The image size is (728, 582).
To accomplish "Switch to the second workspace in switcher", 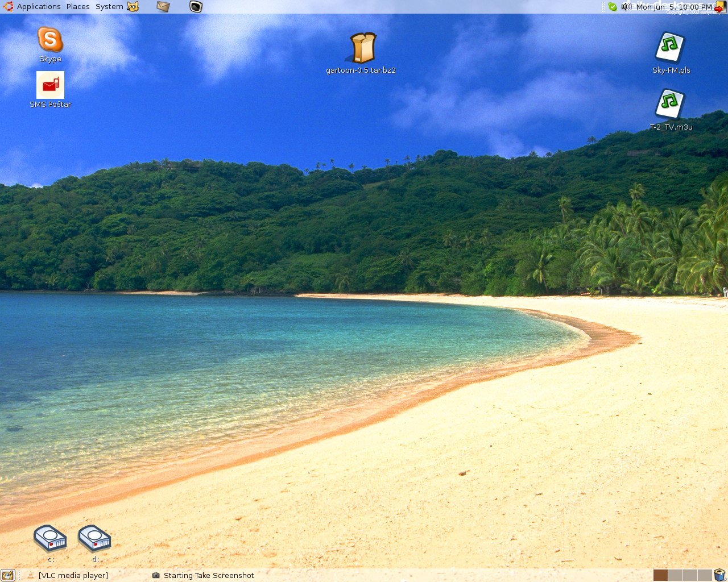I will [x=675, y=575].
